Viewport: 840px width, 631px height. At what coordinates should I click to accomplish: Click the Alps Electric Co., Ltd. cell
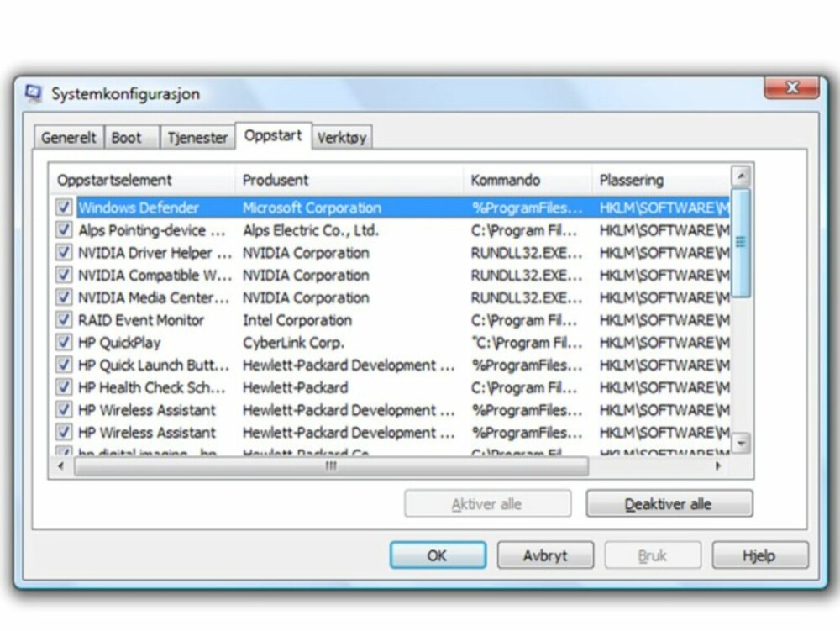[311, 230]
